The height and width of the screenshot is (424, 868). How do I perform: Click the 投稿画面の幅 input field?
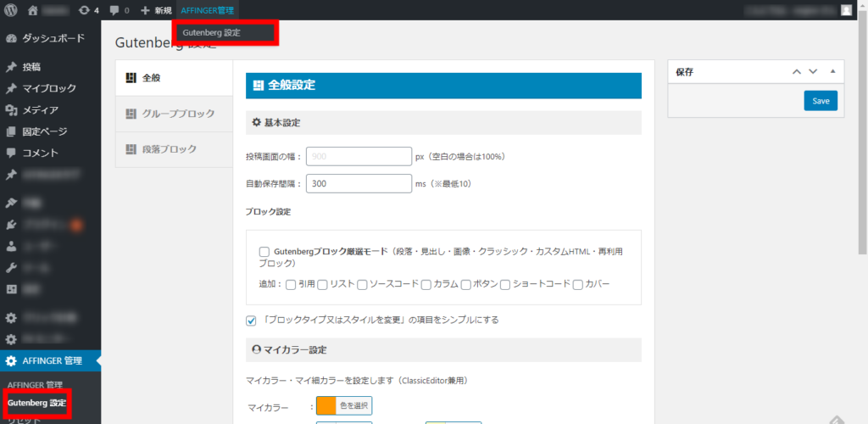pyautogui.click(x=359, y=157)
